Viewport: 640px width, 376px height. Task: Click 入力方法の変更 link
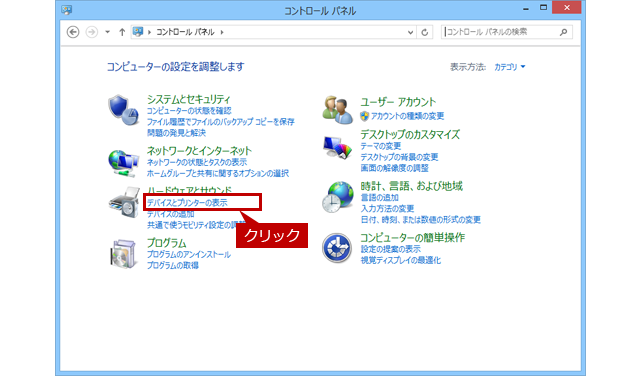click(387, 209)
